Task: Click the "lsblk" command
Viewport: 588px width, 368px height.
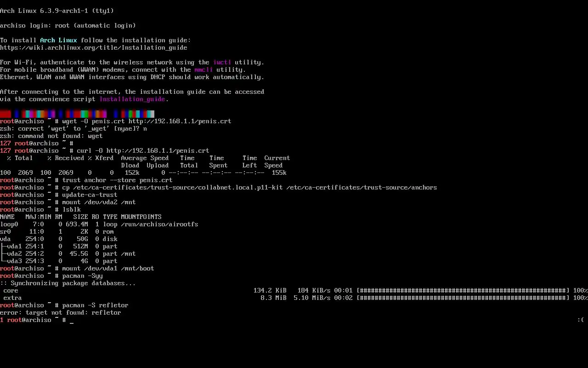Action: coord(71,209)
